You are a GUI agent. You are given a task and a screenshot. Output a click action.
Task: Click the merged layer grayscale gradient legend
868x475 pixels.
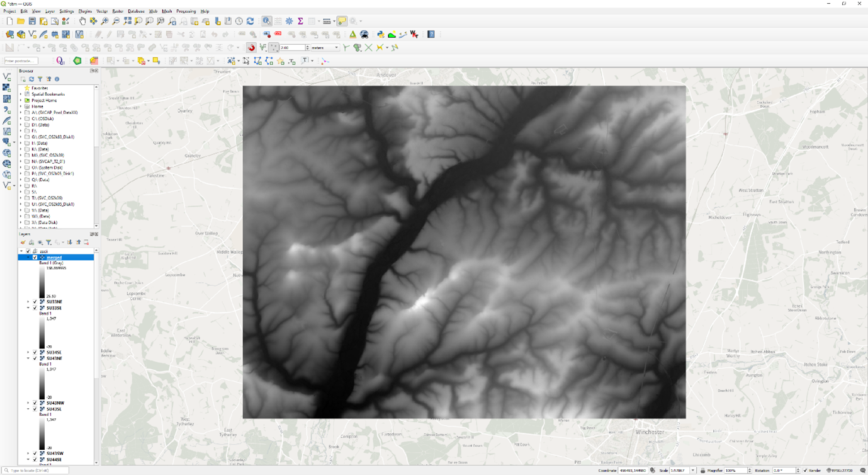point(42,282)
